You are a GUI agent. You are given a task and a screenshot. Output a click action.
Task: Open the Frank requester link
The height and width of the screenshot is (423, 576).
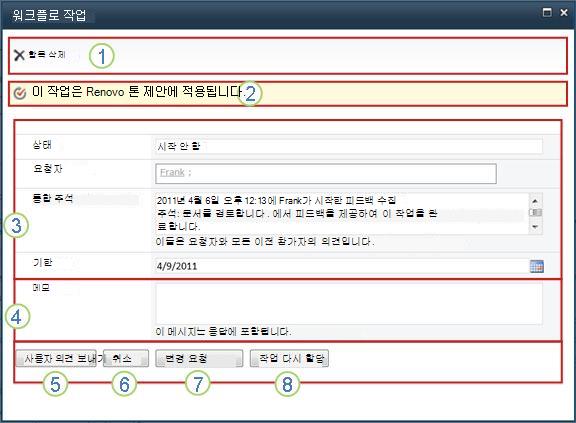[x=172, y=172]
